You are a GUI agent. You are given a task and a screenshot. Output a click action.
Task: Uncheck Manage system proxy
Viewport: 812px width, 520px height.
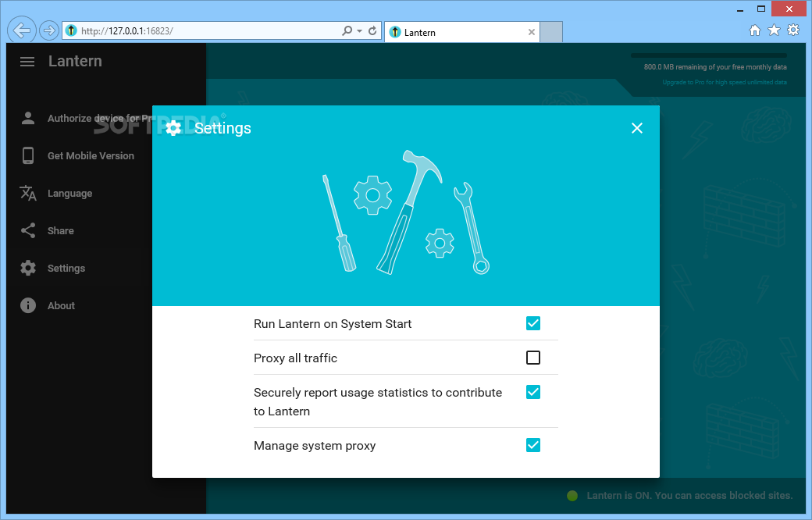pyautogui.click(x=532, y=445)
